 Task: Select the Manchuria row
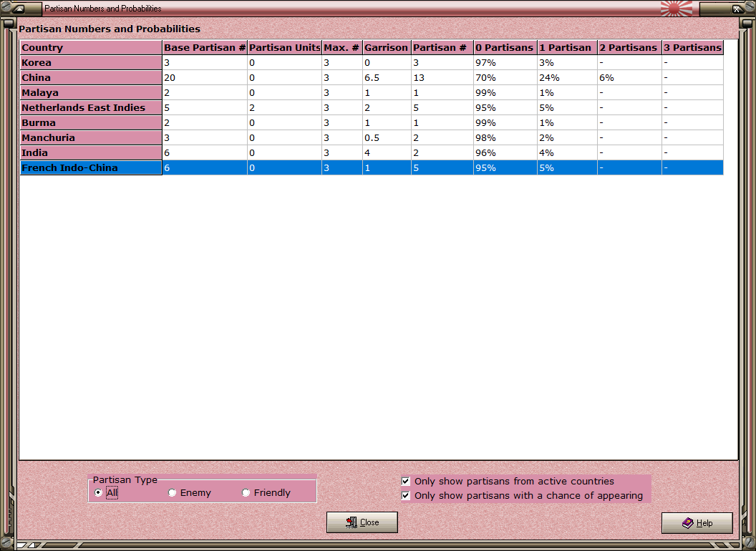click(x=372, y=137)
